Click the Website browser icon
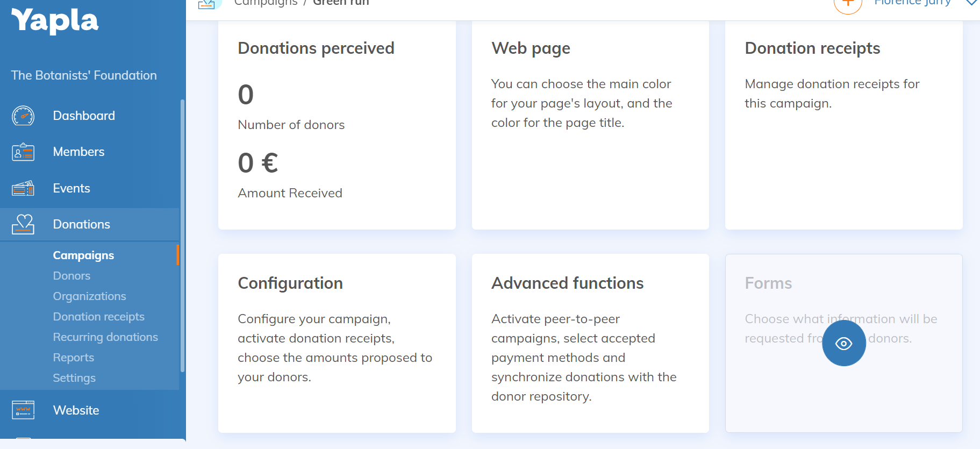Screen dimensions: 980x449 (x=23, y=410)
